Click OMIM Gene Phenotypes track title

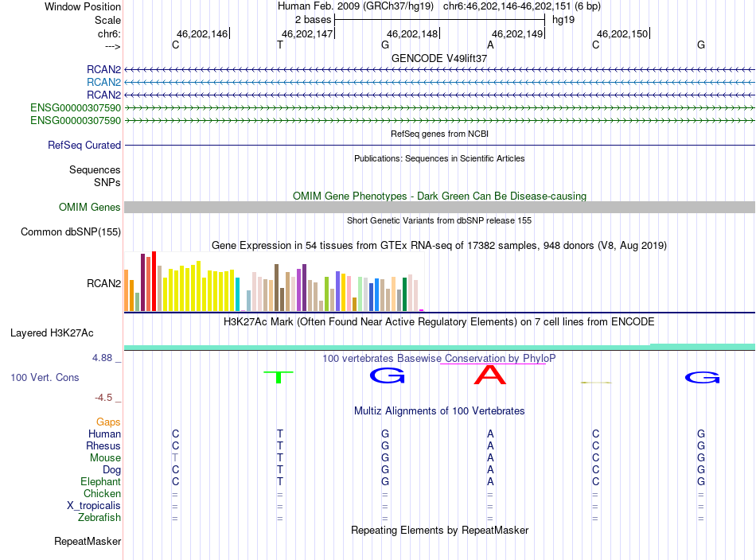pos(439,196)
